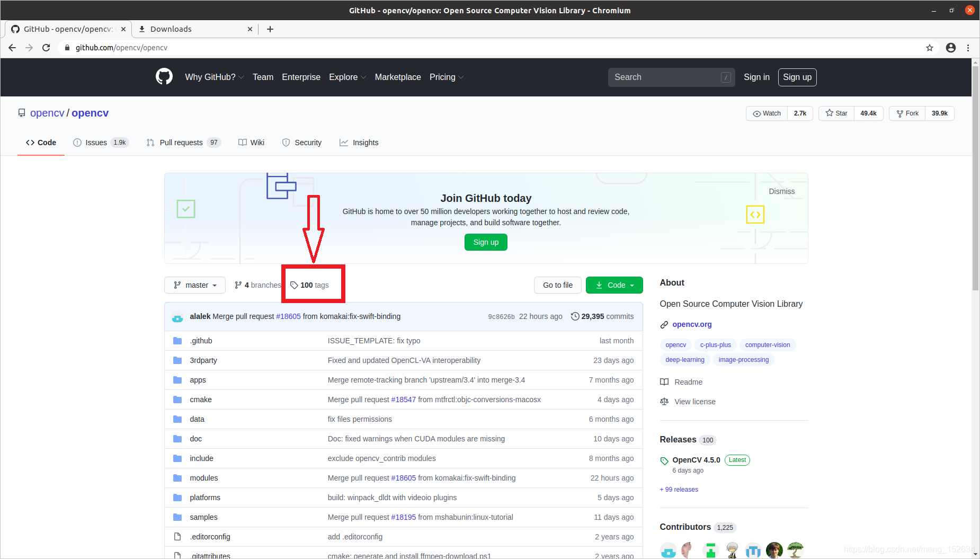Click the include folder icon
The height and width of the screenshot is (559, 980).
(x=177, y=458)
